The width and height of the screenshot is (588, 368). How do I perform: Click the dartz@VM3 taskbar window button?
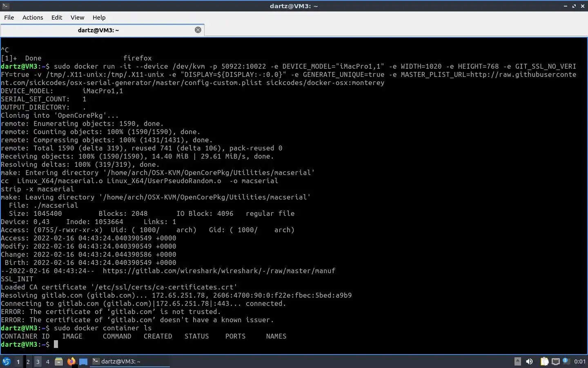click(x=130, y=361)
